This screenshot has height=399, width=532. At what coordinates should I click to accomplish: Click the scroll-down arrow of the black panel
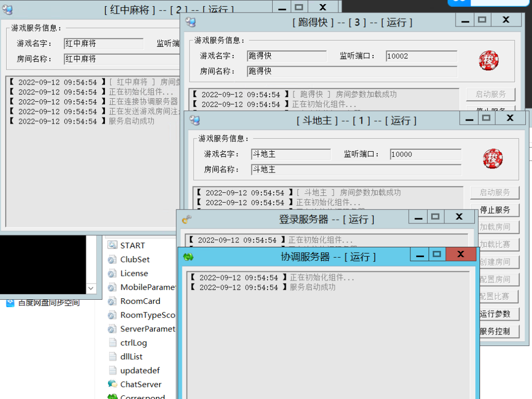point(91,288)
